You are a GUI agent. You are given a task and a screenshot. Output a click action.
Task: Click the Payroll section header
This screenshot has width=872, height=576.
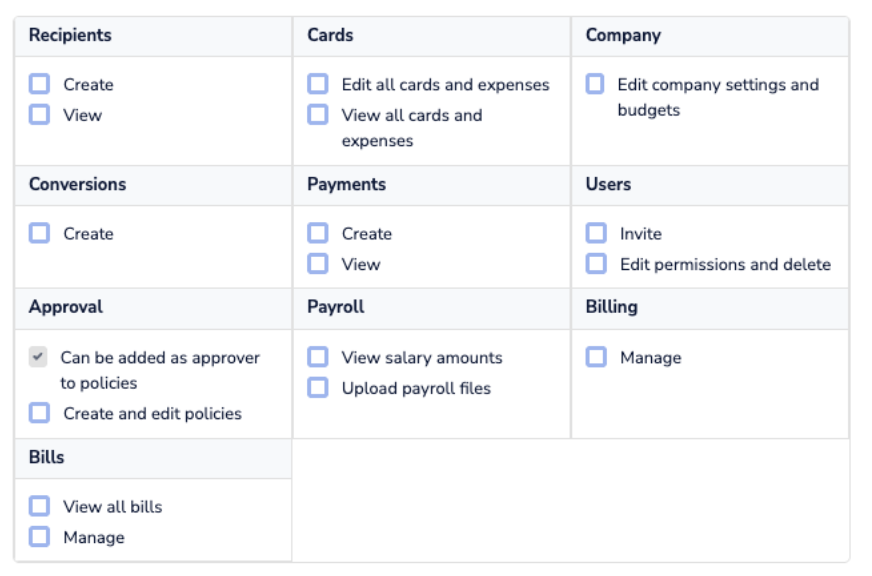click(x=335, y=307)
